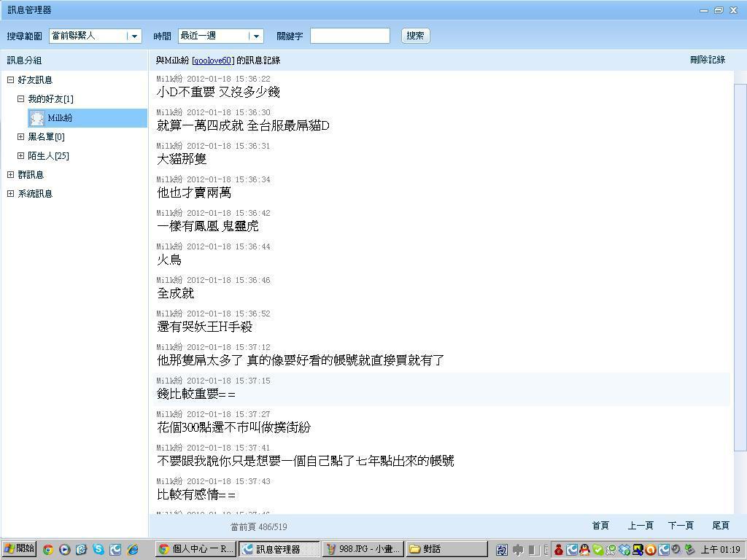747x560 pixels.
Task: Select message "小D不重要 又沒多少錢"
Action: coord(218,92)
